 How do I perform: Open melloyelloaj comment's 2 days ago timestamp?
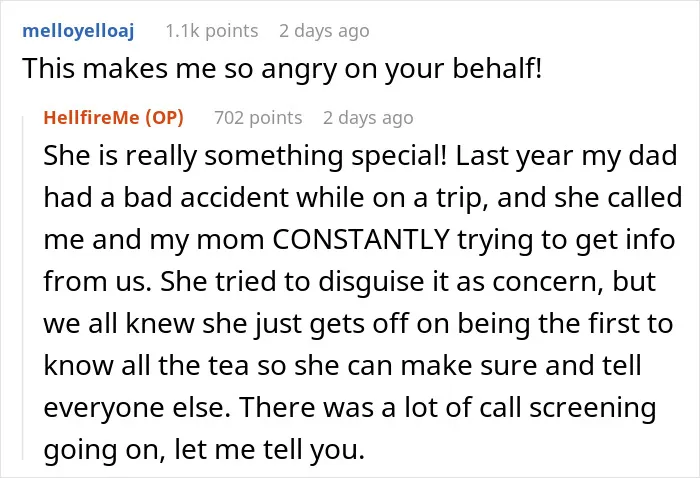click(x=324, y=31)
